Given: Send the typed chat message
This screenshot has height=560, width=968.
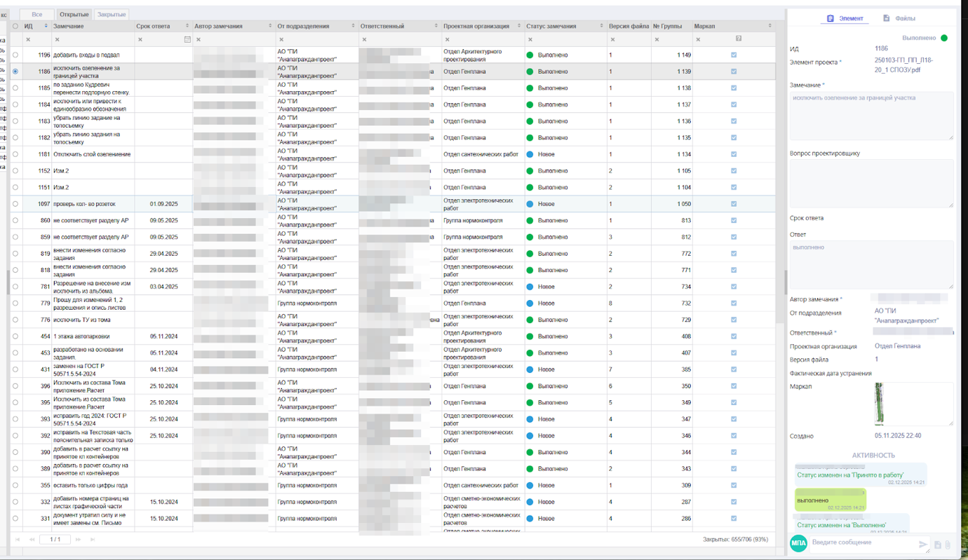Looking at the screenshot, I should (923, 544).
